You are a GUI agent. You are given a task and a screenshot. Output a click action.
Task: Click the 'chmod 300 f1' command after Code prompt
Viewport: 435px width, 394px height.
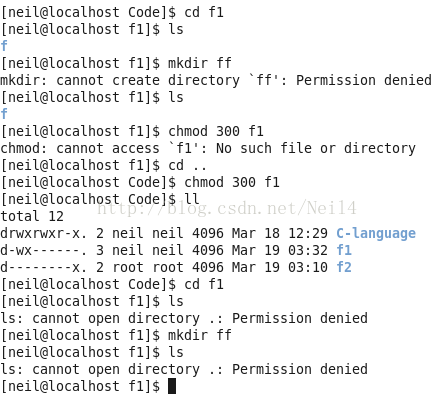tap(232, 182)
